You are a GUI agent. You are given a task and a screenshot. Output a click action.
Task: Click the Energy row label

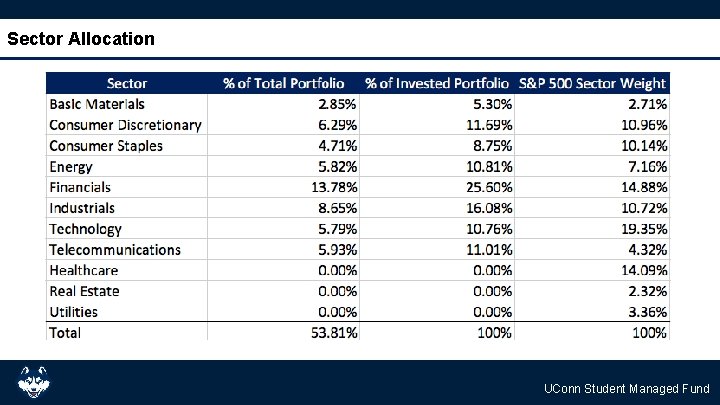[71, 167]
